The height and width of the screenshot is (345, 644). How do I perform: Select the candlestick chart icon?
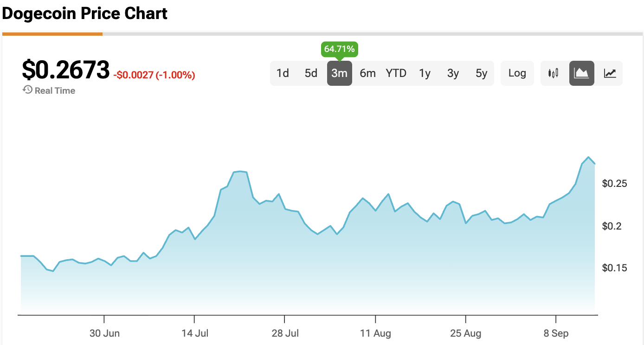point(553,73)
